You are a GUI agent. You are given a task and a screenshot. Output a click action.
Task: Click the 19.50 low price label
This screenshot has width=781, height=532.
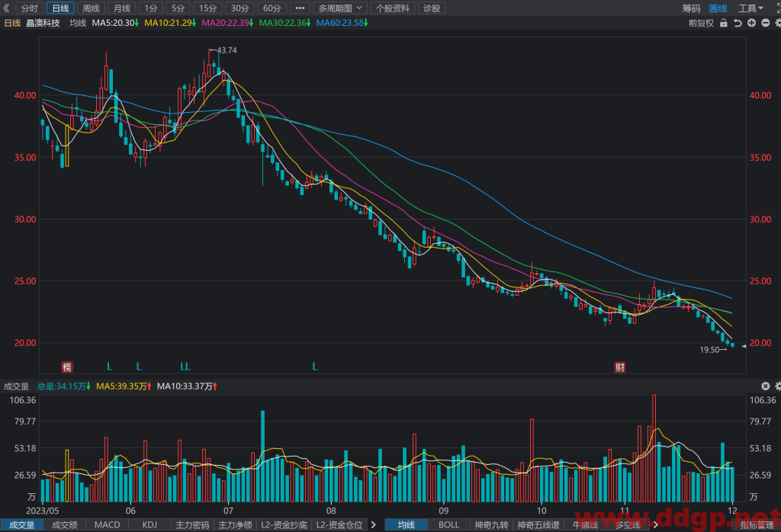709,350
